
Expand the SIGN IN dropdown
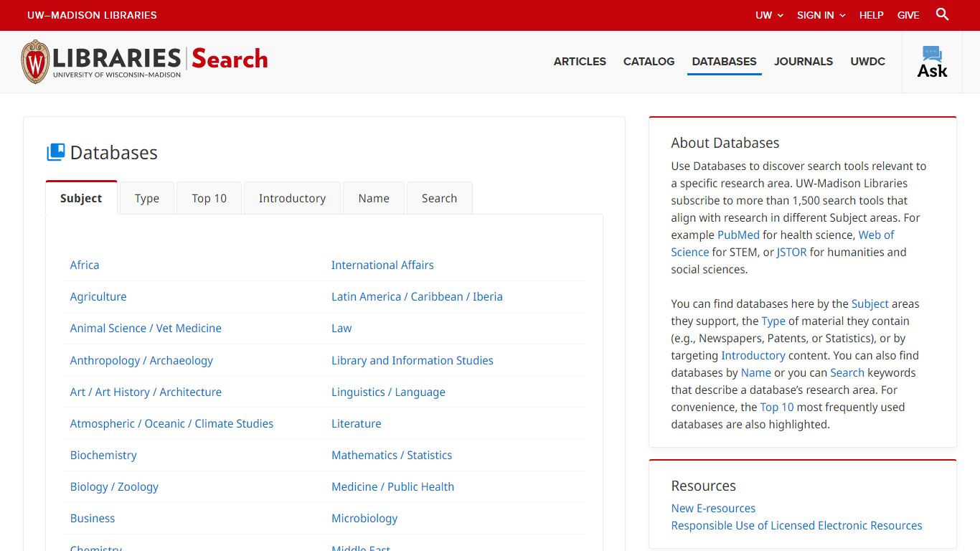tap(821, 15)
